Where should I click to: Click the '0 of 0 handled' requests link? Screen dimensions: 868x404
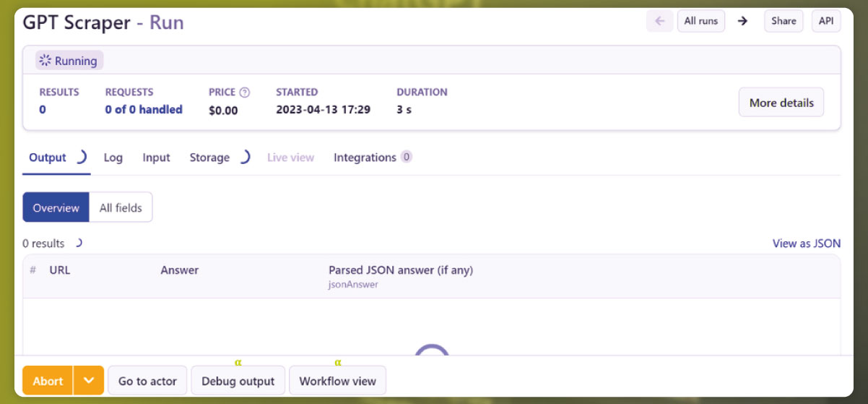tap(144, 110)
